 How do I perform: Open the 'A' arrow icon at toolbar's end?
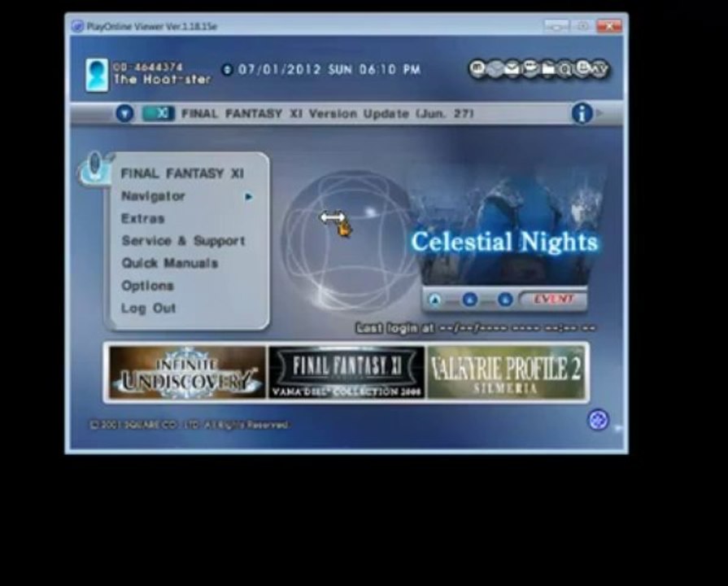[x=599, y=70]
